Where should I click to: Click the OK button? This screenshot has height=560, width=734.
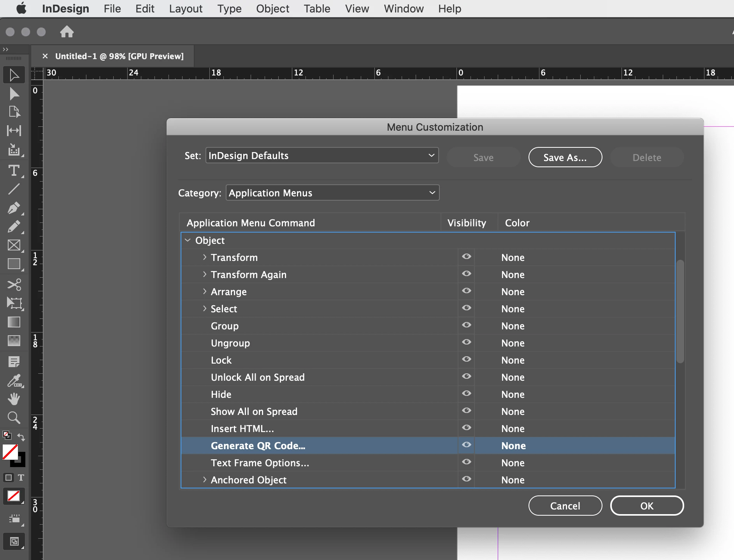(647, 506)
